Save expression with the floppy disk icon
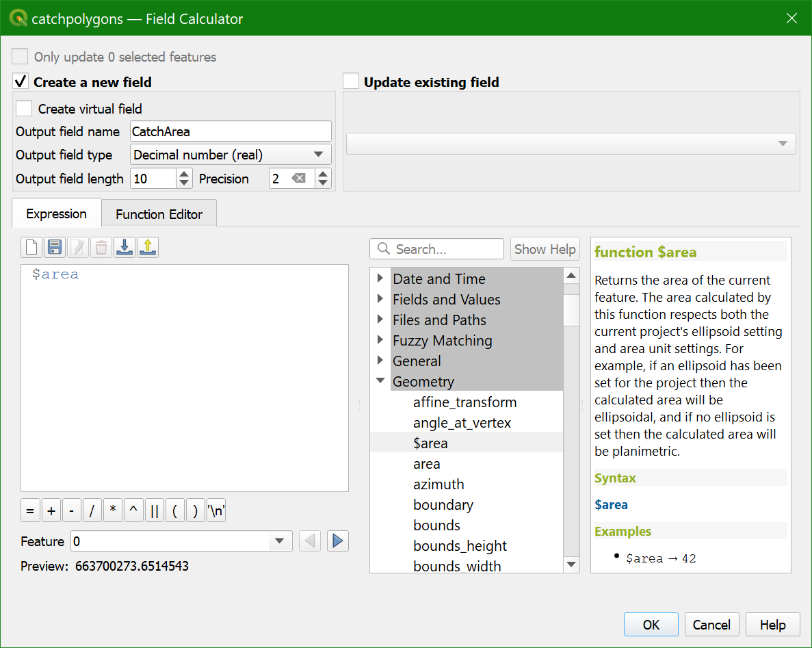Screen dimensions: 812x648 55,248
